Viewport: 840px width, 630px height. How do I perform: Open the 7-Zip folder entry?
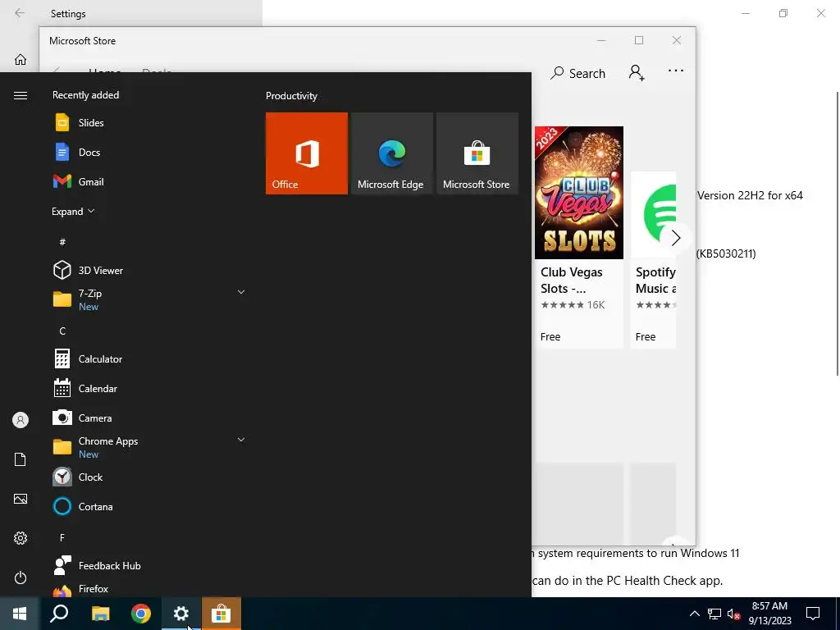(150, 299)
